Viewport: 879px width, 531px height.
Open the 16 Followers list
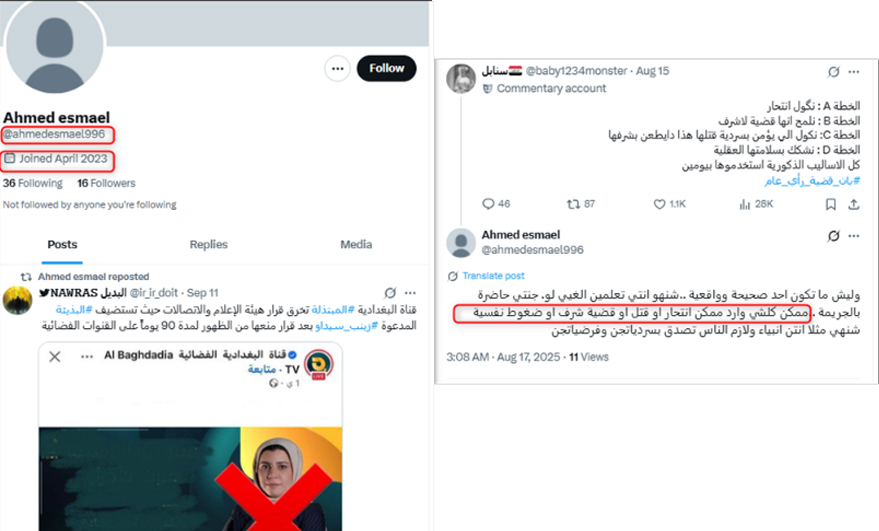click(107, 183)
